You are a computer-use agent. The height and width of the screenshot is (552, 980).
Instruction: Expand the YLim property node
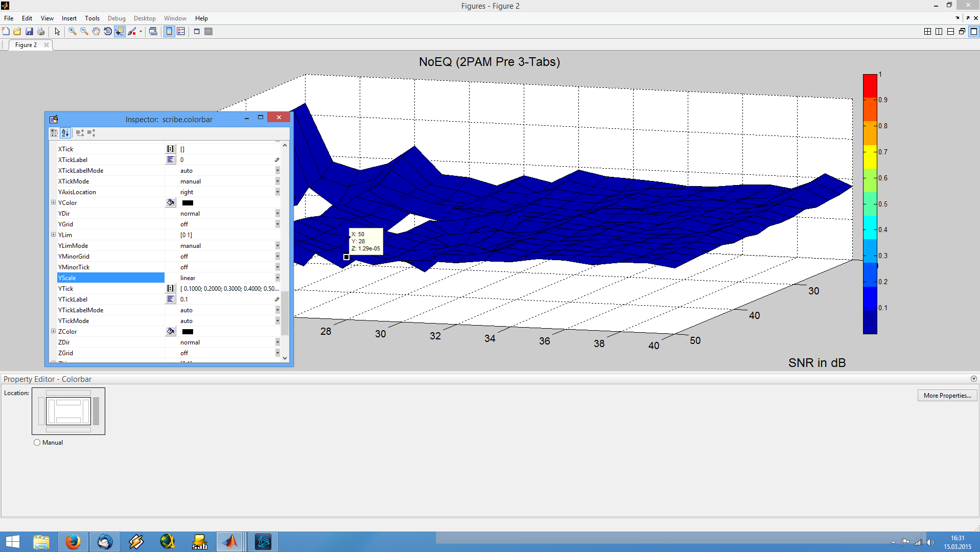pyautogui.click(x=53, y=235)
